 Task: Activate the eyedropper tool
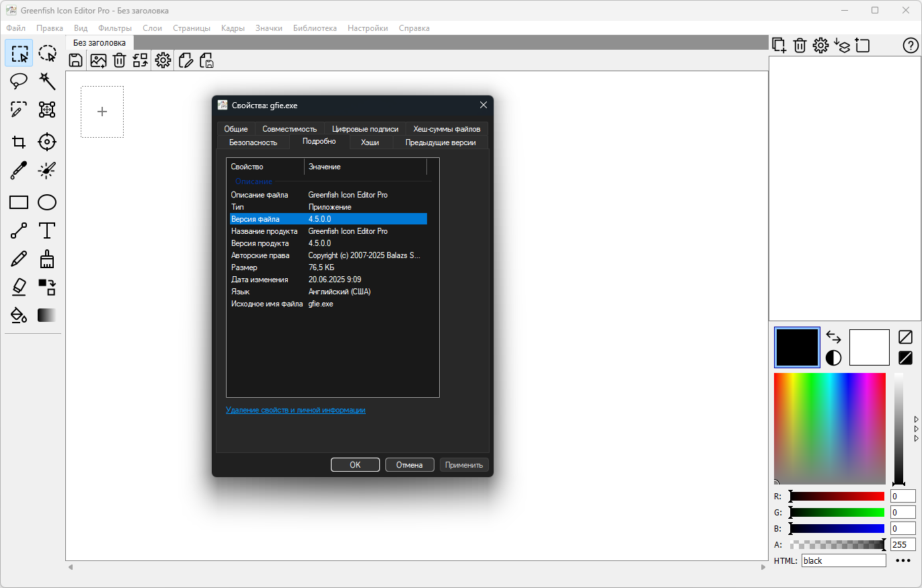coord(19,170)
